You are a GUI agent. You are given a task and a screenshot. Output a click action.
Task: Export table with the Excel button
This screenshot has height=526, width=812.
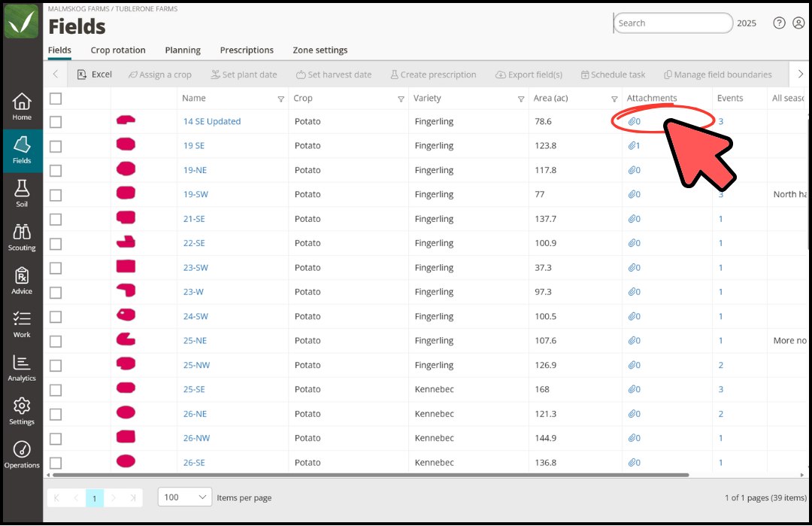point(95,74)
